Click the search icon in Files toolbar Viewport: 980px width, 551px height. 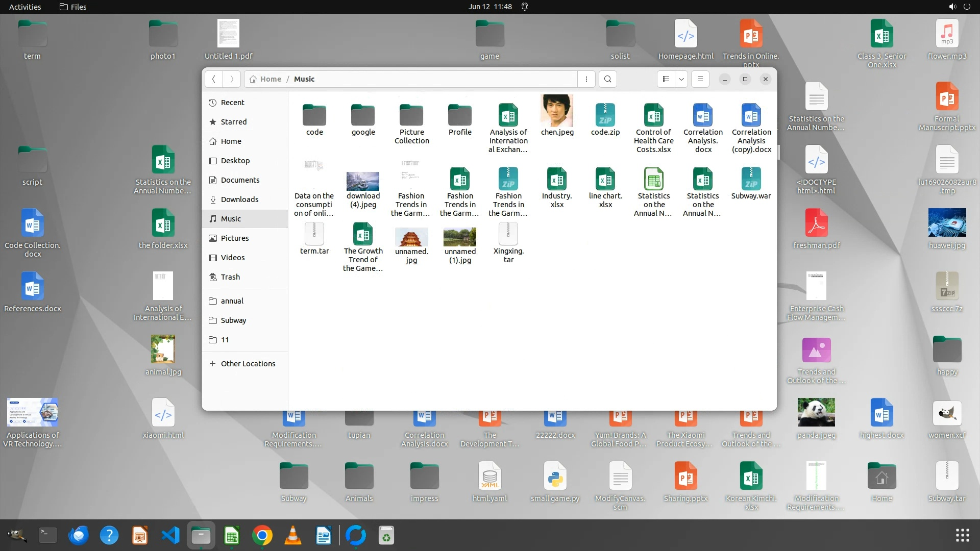pyautogui.click(x=607, y=79)
